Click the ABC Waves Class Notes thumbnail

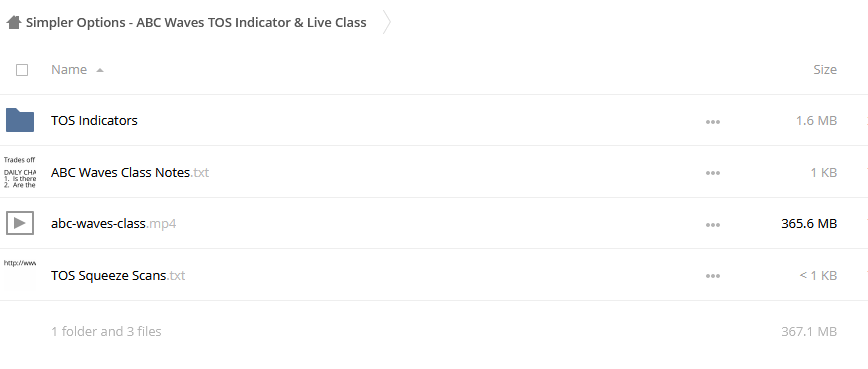pyautogui.click(x=20, y=172)
